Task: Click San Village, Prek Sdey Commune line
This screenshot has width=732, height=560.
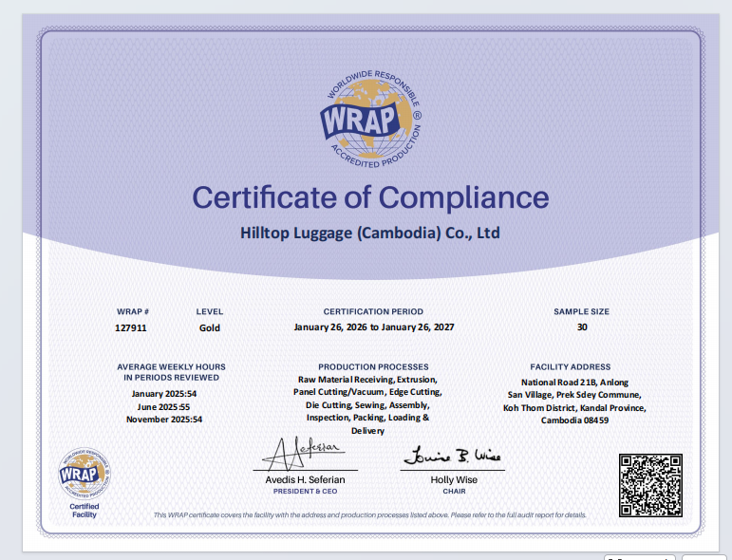Action: point(574,395)
